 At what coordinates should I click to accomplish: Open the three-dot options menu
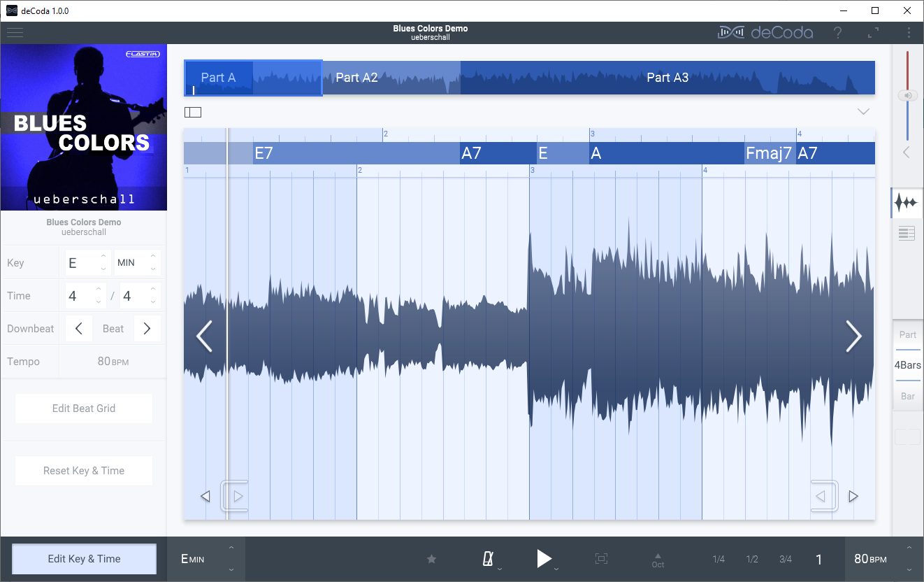click(909, 33)
